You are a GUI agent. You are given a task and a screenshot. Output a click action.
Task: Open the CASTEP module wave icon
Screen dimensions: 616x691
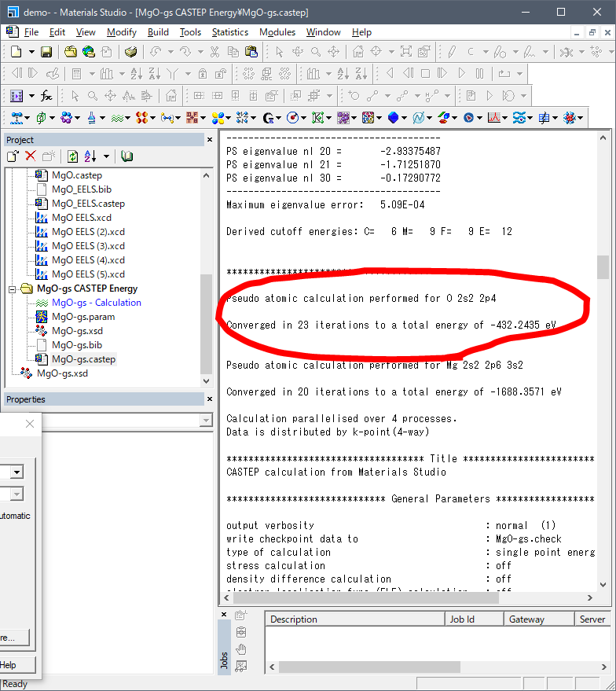117,118
